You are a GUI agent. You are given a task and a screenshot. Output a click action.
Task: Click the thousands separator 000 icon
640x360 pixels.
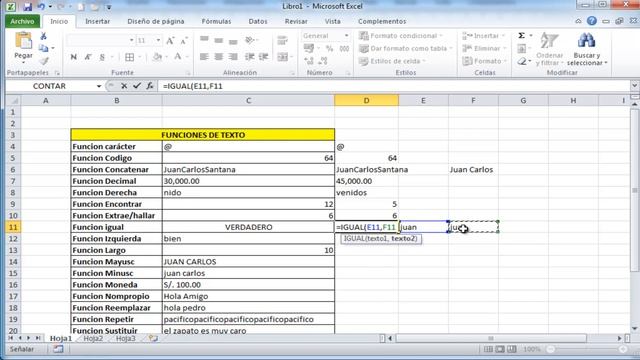(344, 49)
